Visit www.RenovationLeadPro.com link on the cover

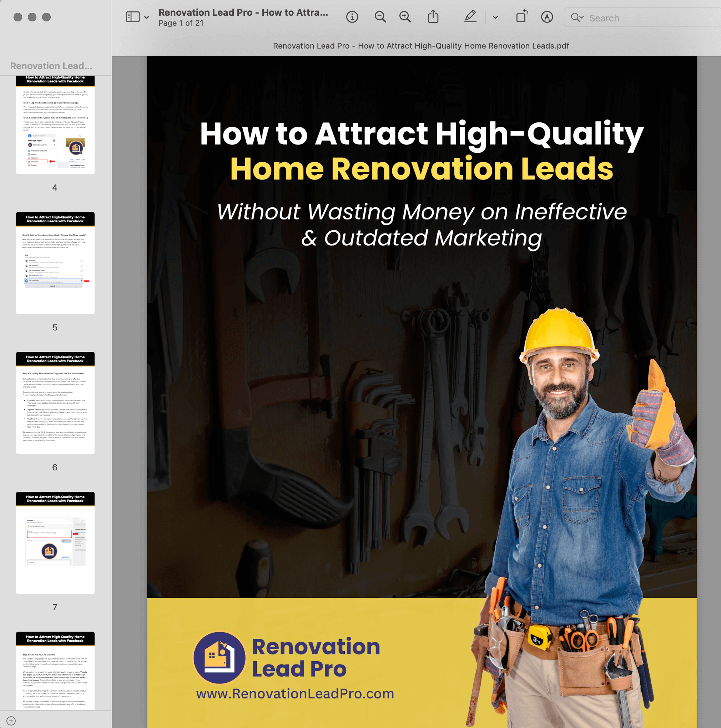click(x=294, y=693)
